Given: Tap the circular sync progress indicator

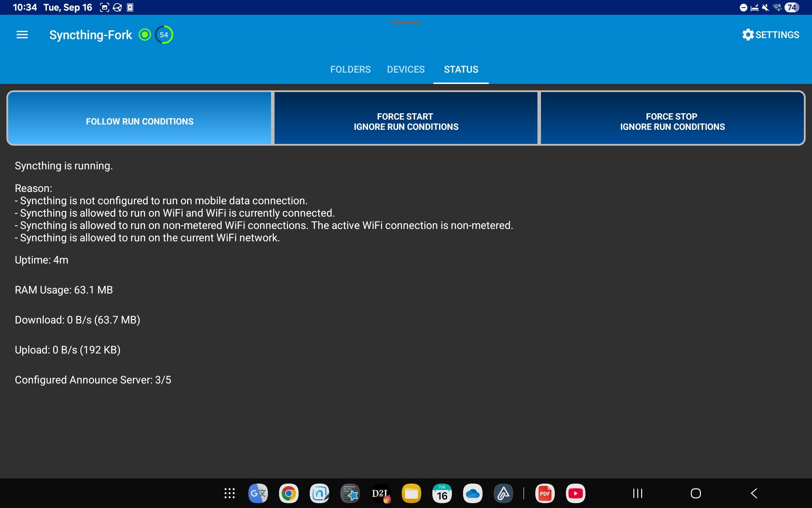Looking at the screenshot, I should pos(164,35).
